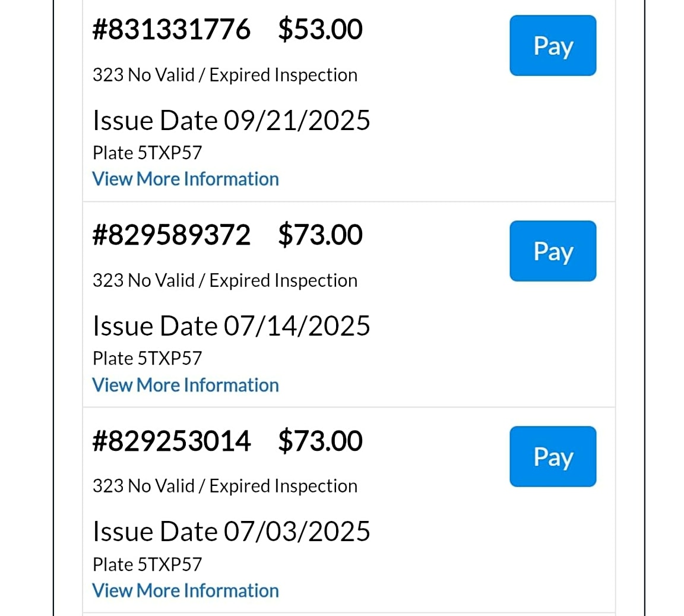
Task: Click Plate 5TXP57 under the 09/21/2025 ticket
Action: (x=147, y=153)
